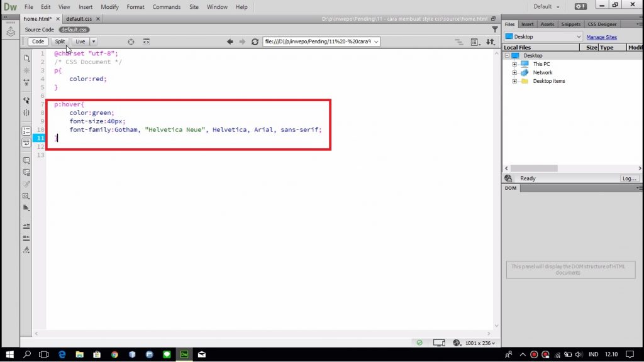Viewport: 644px width, 362px height.
Task: Expand the Desktop items folder node
Action: [514, 81]
